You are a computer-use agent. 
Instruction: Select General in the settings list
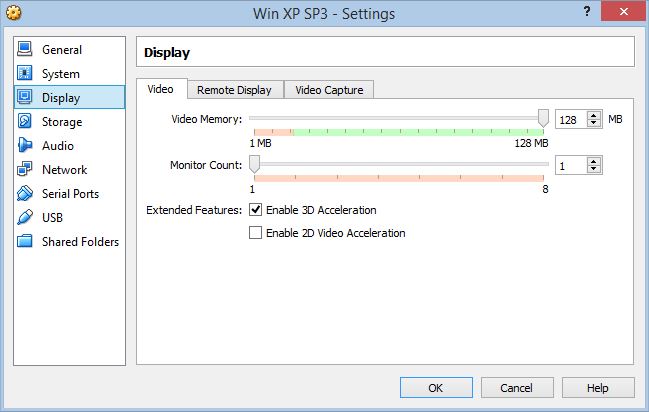(x=62, y=50)
